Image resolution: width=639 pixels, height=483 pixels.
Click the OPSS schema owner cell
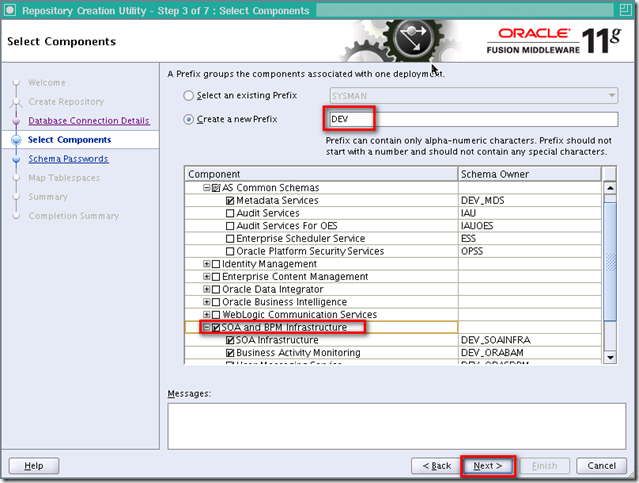click(529, 251)
